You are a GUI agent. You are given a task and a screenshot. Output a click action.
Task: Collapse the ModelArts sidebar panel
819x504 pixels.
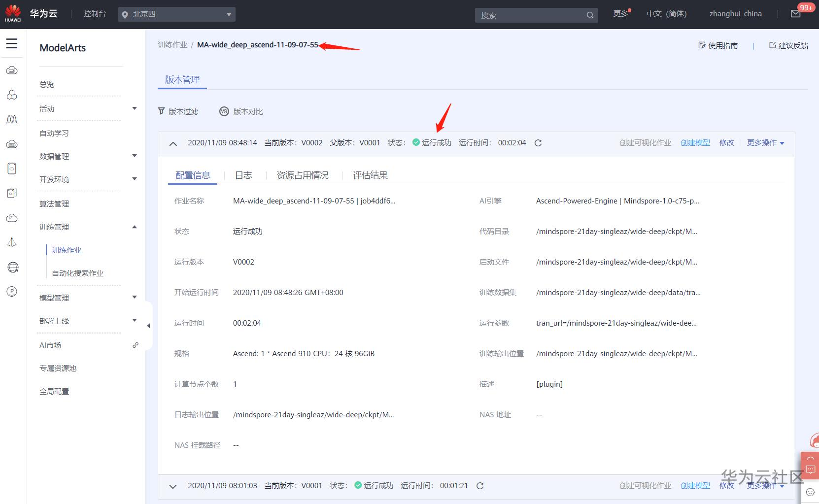click(148, 326)
